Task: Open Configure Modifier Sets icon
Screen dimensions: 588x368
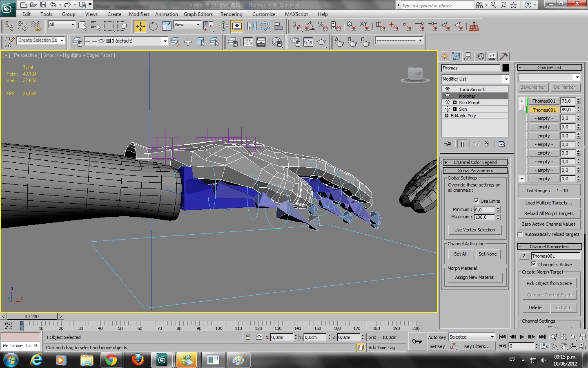Action: (501, 144)
